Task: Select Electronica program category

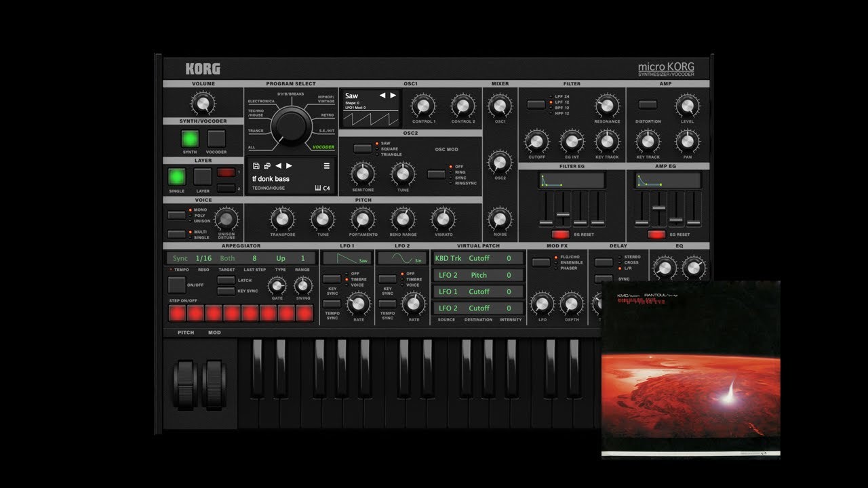Action: coord(261,101)
